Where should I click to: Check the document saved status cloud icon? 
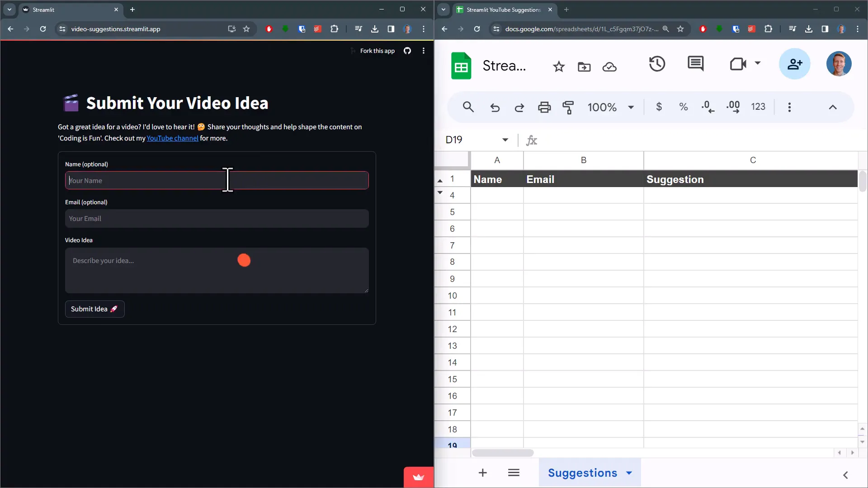click(x=609, y=66)
